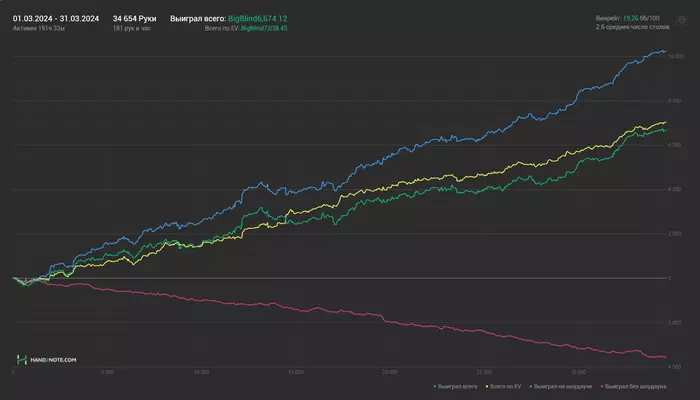Click the '181 рук в час' stat
Image resolution: width=700 pixels, height=400 pixels.
(131, 28)
